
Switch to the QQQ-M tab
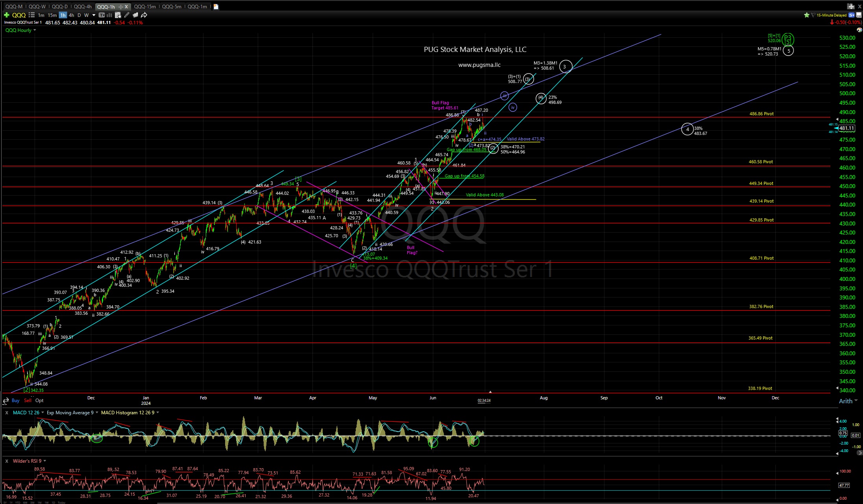(14, 7)
